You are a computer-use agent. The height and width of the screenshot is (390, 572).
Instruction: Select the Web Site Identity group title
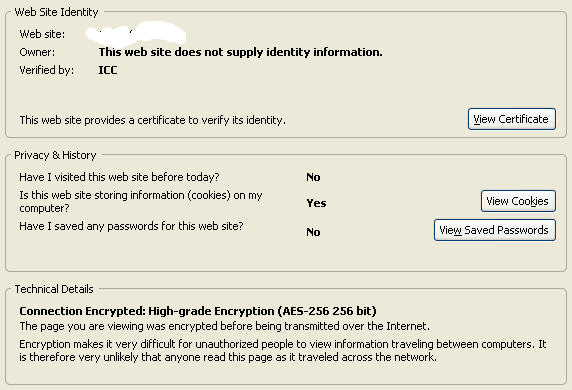click(57, 12)
